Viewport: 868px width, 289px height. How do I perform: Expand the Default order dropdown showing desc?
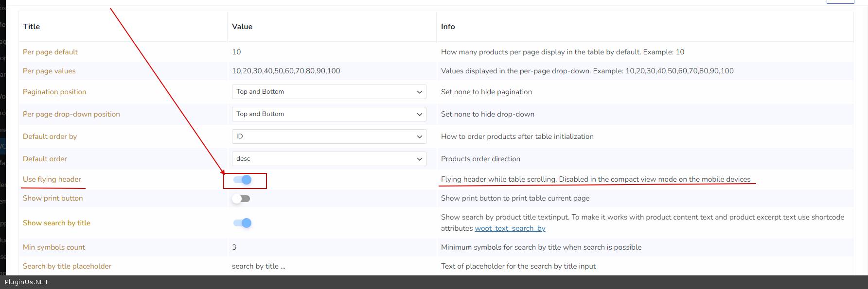pos(329,159)
